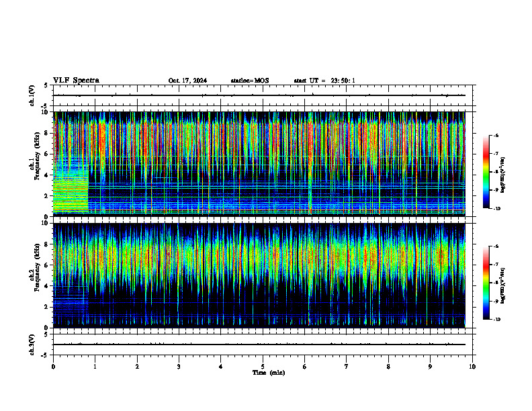Screen dimensions: 532x411
Task: Click the 'ch.1(V)' axis label
Action: coord(32,95)
